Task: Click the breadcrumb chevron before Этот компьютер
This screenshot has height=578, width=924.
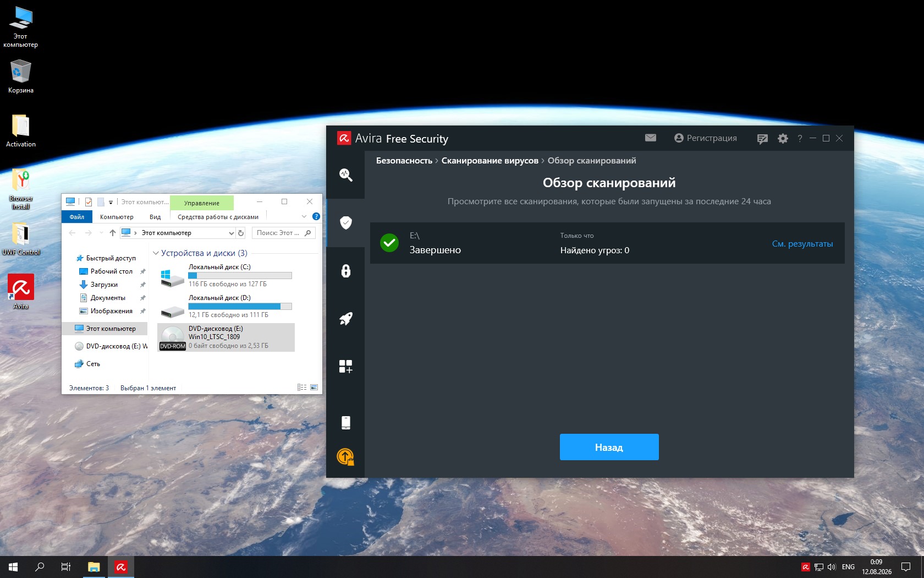Action: pyautogui.click(x=136, y=233)
